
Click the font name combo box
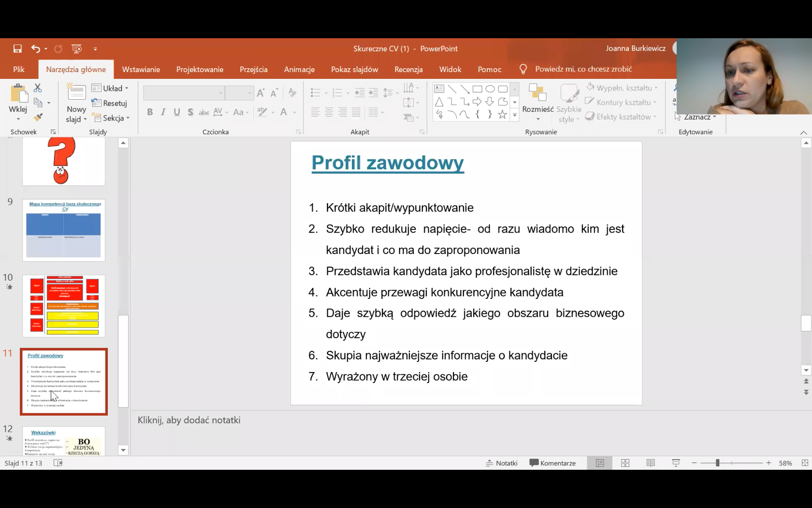coord(184,93)
